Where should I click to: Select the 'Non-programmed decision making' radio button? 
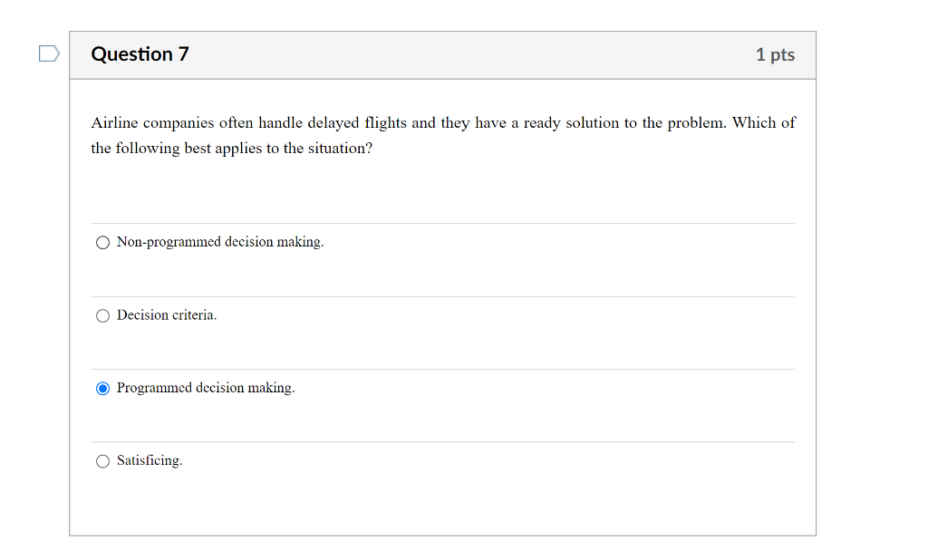point(102,242)
